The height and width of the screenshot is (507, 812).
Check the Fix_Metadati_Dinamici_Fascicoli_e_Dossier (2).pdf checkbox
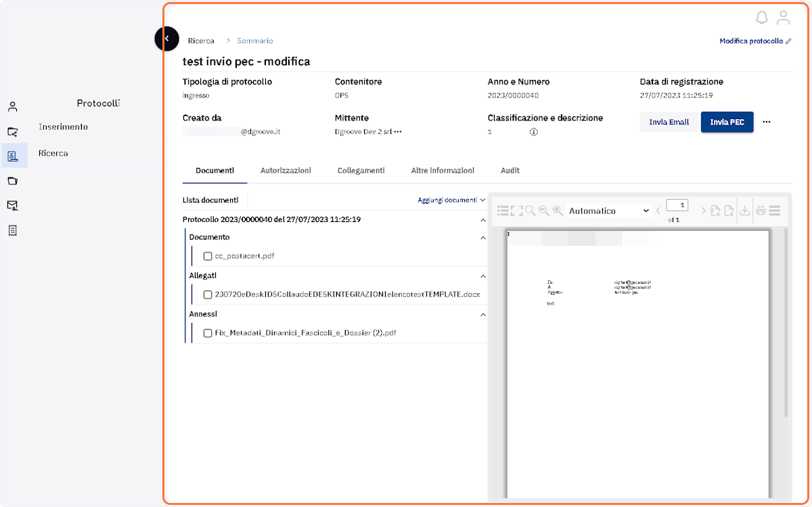(x=208, y=333)
